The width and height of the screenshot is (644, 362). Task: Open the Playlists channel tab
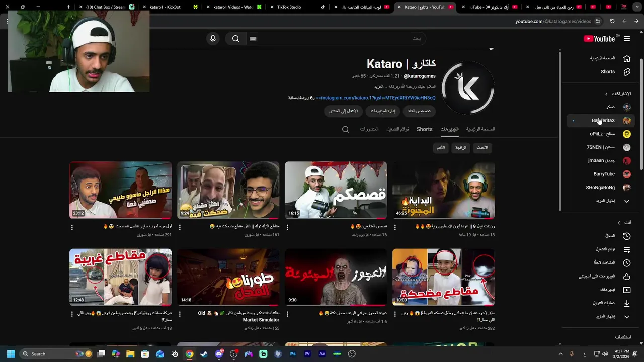point(397,129)
